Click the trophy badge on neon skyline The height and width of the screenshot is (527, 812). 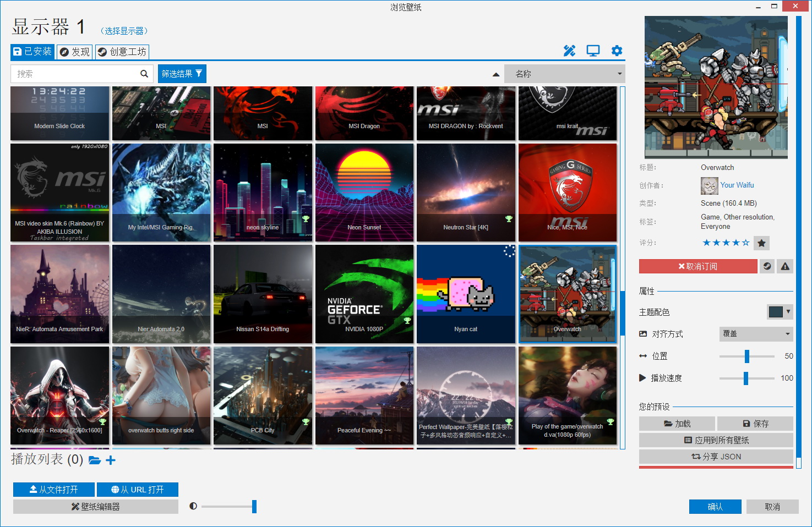306,219
